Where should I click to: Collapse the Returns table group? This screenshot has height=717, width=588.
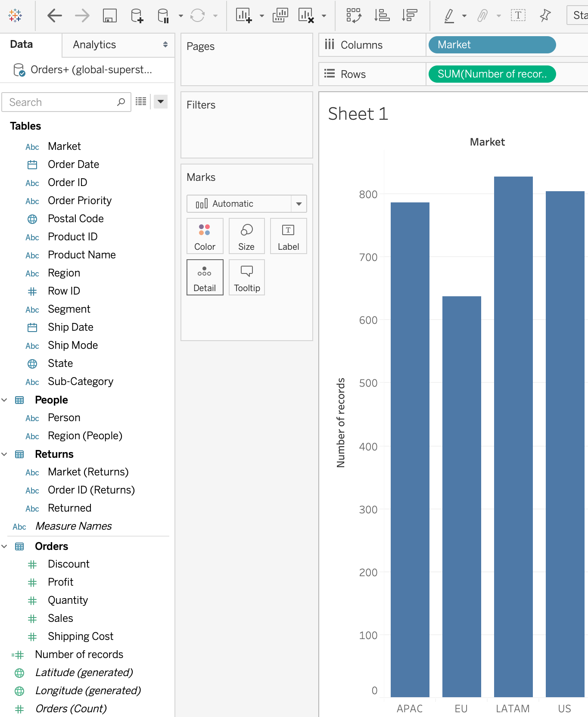click(x=4, y=454)
